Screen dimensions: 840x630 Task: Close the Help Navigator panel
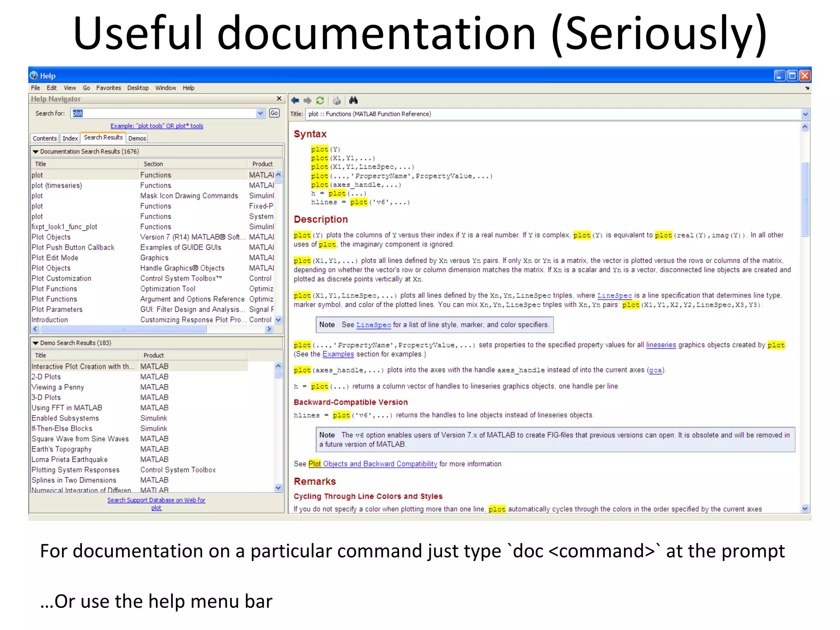tap(279, 99)
